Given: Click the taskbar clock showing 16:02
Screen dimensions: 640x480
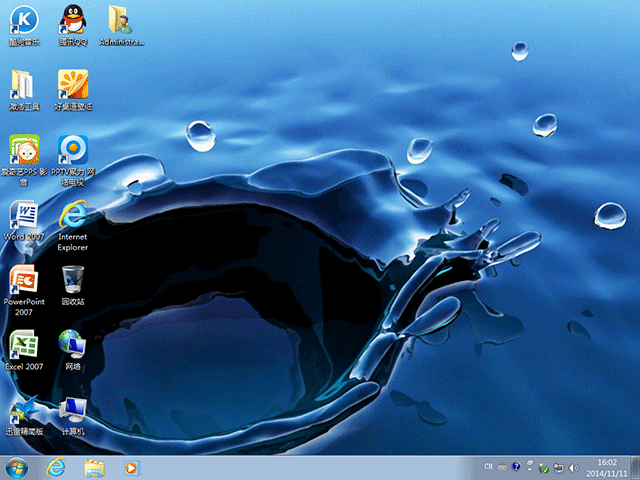Looking at the screenshot, I should [606, 467].
